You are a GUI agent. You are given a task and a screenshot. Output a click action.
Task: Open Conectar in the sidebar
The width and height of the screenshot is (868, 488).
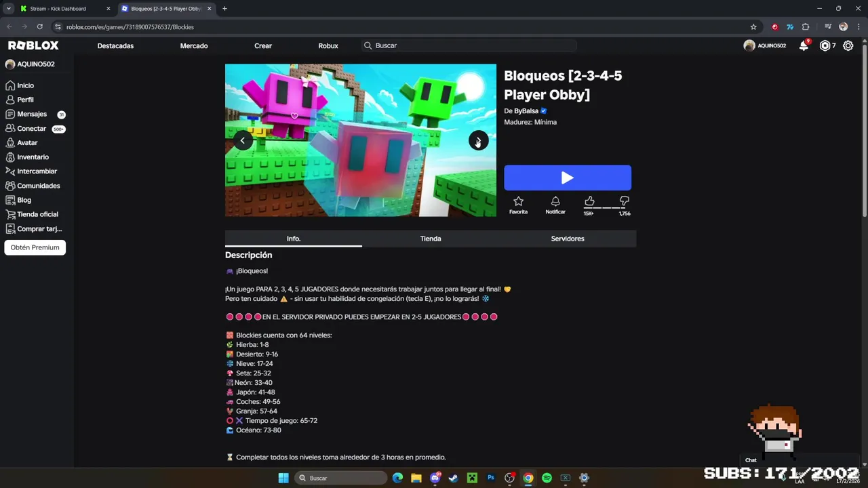click(35, 128)
